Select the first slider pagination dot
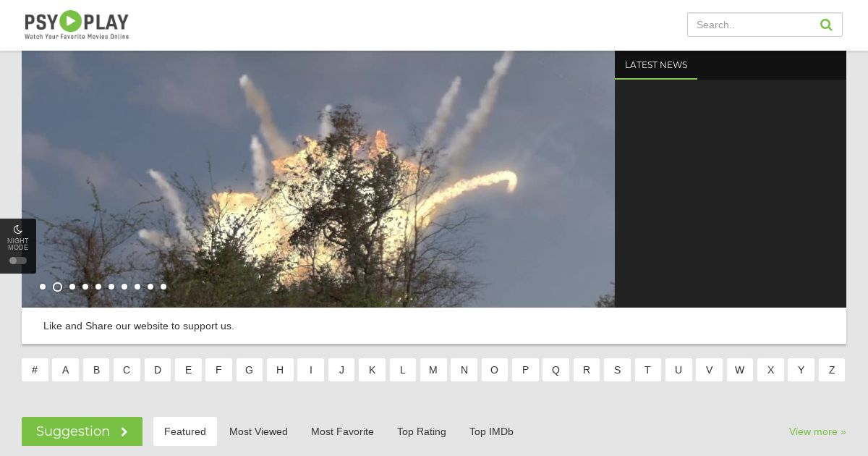Image resolution: width=868 pixels, height=456 pixels. [43, 287]
